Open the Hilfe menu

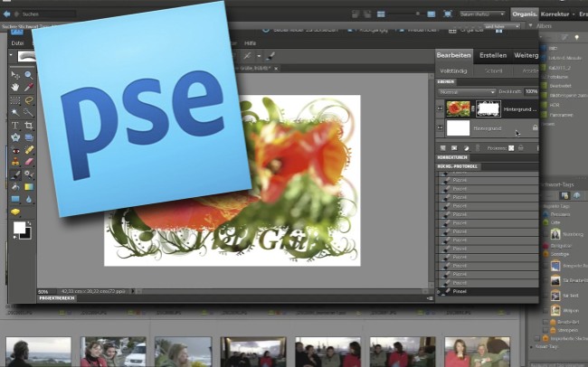click(251, 42)
